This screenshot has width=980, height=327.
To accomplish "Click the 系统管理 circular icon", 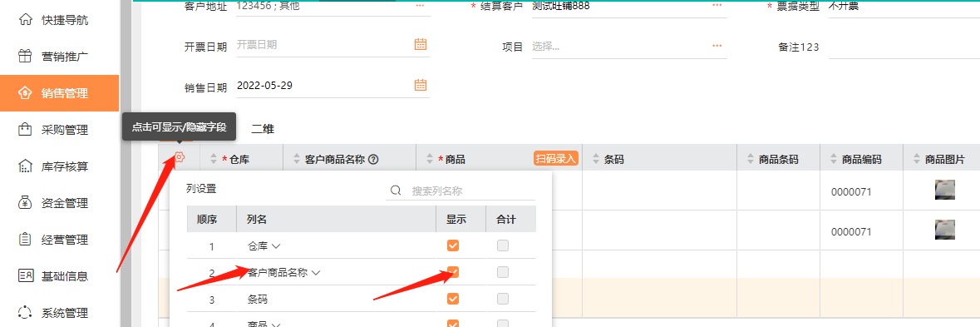I will point(25,312).
